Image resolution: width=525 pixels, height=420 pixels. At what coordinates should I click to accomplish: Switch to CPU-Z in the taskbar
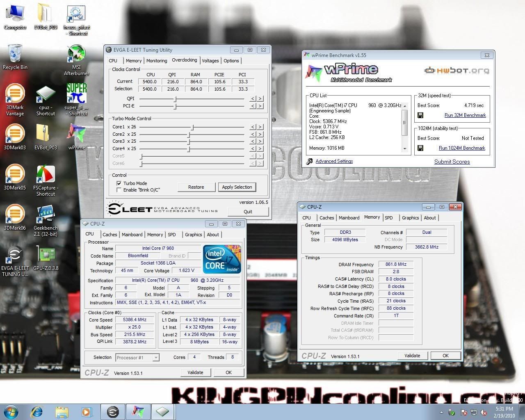point(163,411)
